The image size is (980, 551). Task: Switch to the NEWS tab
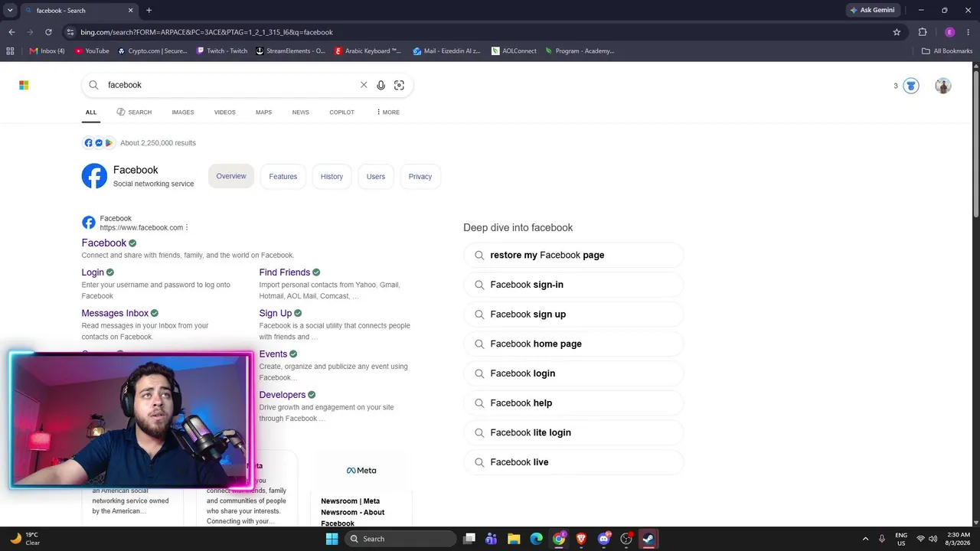(301, 112)
